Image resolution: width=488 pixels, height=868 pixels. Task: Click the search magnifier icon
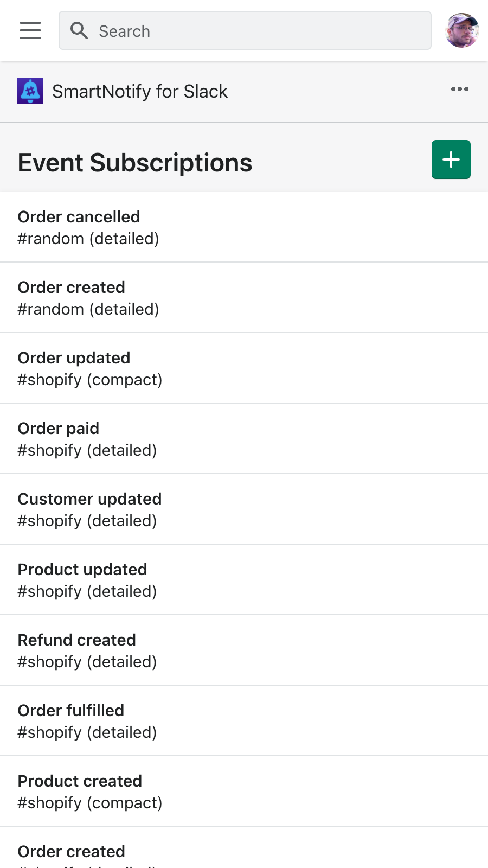tap(79, 31)
